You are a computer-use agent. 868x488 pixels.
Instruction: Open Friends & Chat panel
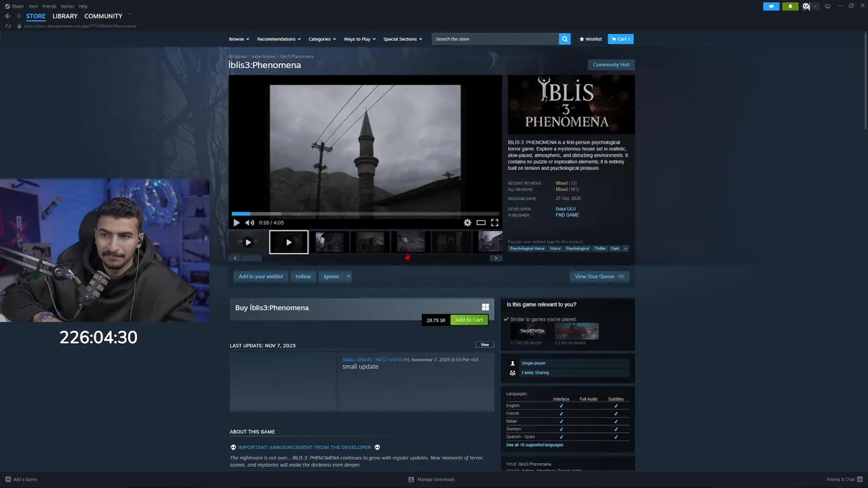[843, 479]
